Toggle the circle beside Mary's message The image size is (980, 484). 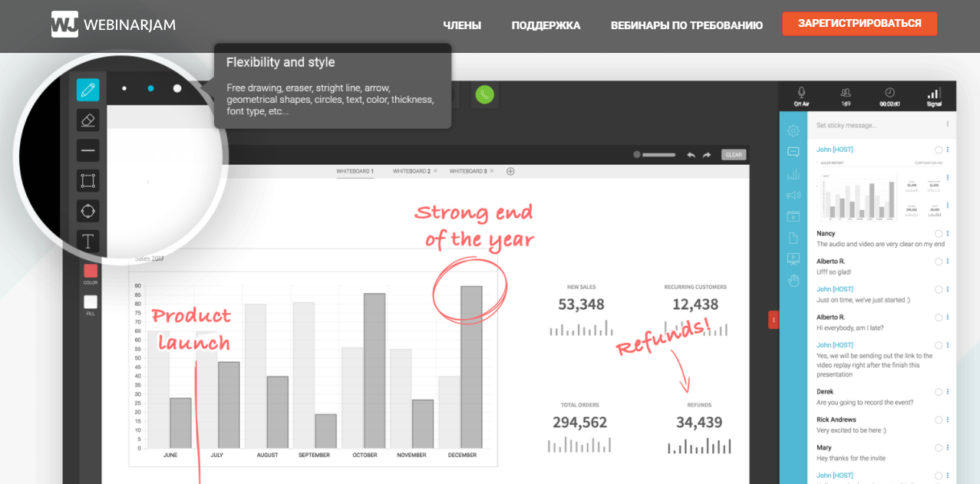(939, 448)
